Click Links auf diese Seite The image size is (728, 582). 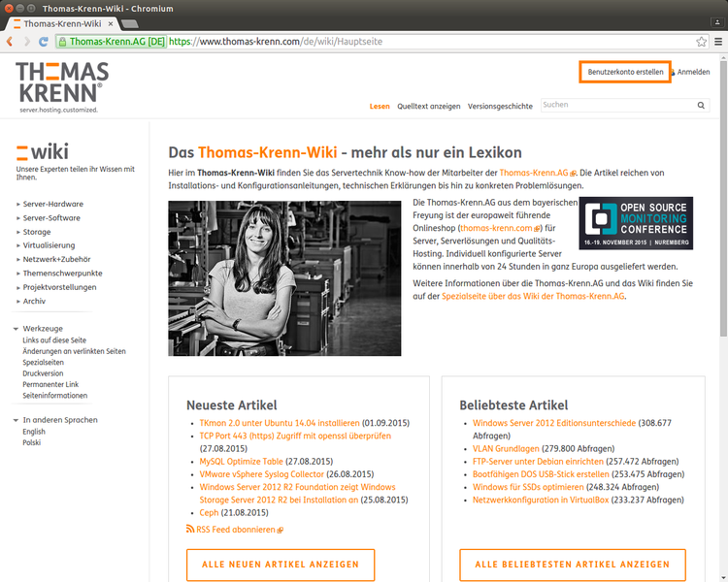pos(54,340)
